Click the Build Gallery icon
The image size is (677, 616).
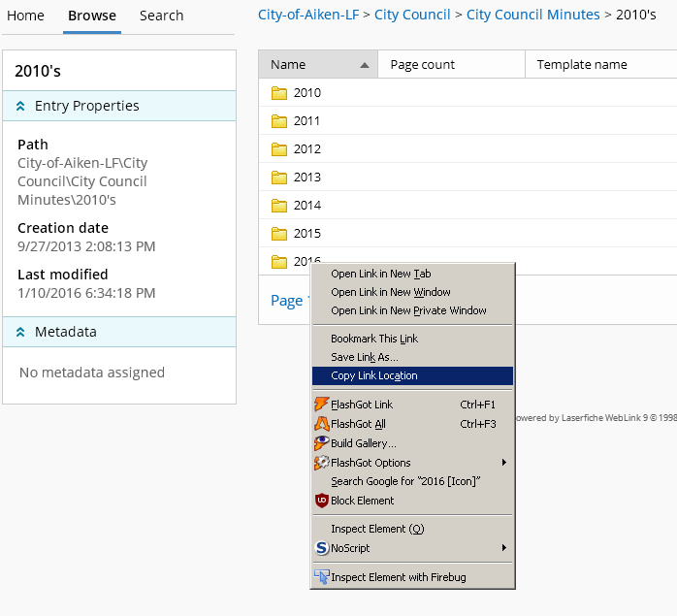pos(322,443)
